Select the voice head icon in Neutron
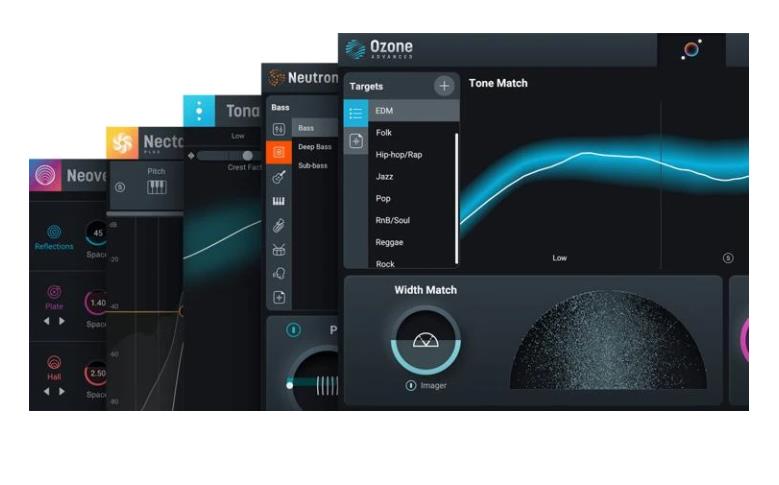This screenshot has width=779, height=485. pos(279,273)
